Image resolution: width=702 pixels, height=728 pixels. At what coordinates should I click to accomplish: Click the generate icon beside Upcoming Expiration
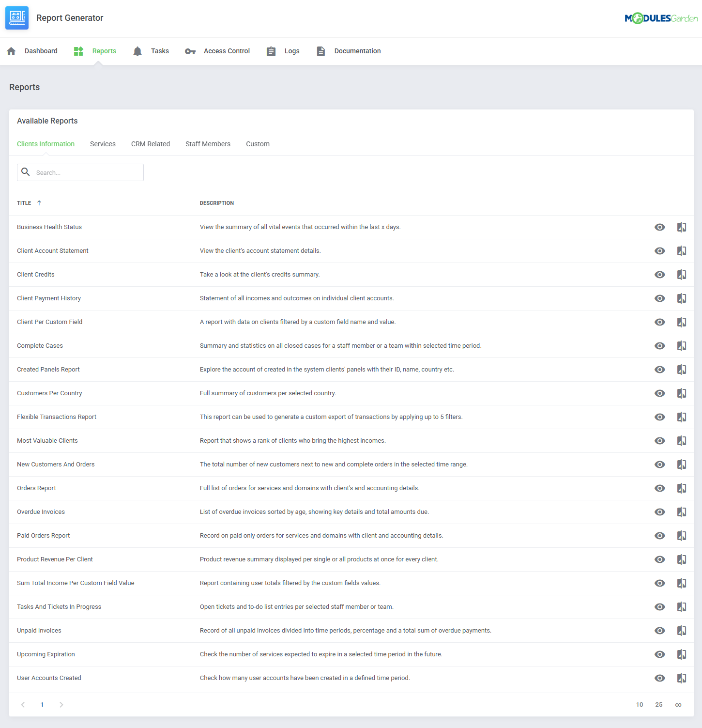(x=682, y=654)
